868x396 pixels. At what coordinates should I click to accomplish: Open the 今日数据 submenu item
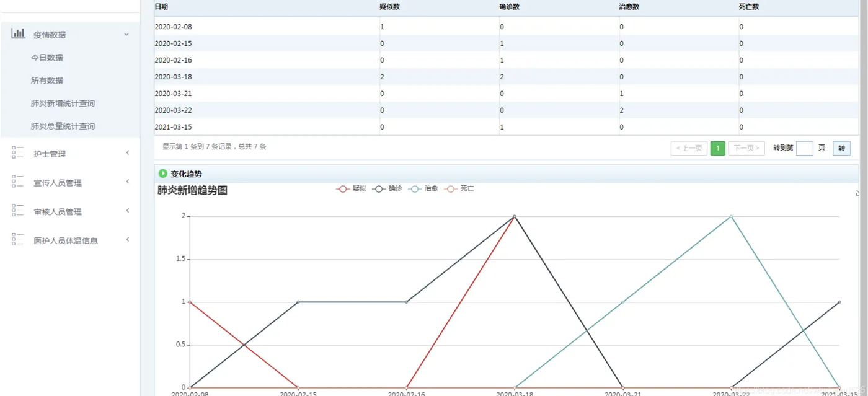pyautogui.click(x=47, y=58)
